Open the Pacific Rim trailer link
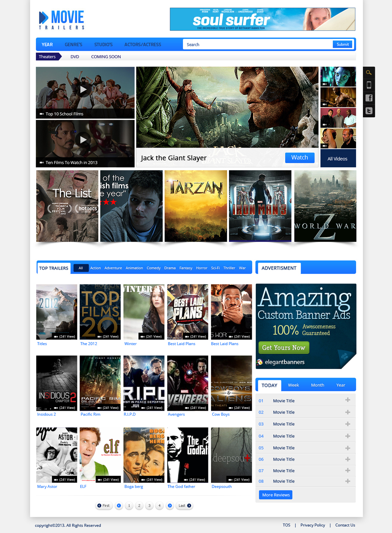Screen dimensions: 392x533 (x=91, y=414)
